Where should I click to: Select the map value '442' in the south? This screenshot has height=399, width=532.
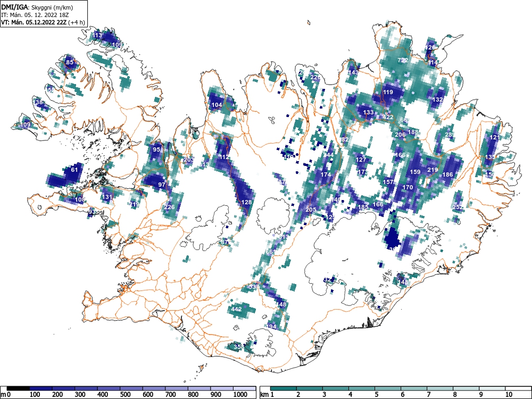point(237,309)
